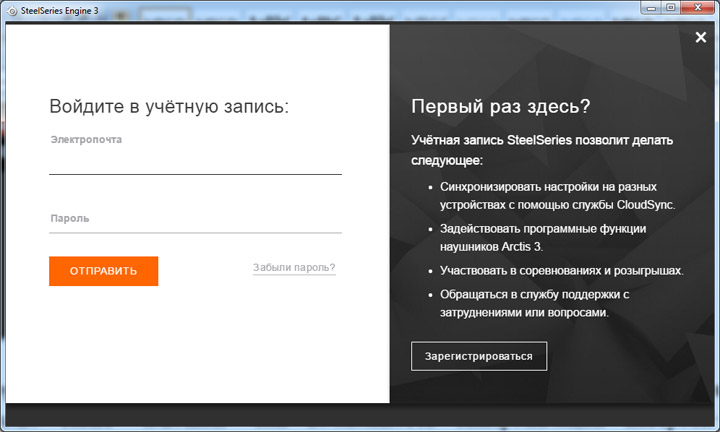The width and height of the screenshot is (720, 432).
Task: Click the Зарегистрироваться button
Action: (x=479, y=356)
